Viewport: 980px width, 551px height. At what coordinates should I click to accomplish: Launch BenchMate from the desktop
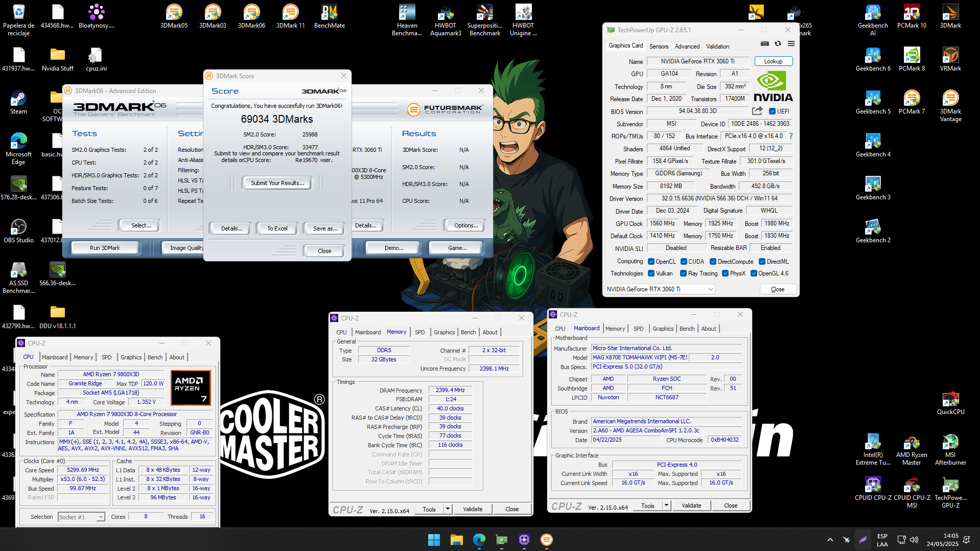(x=329, y=16)
